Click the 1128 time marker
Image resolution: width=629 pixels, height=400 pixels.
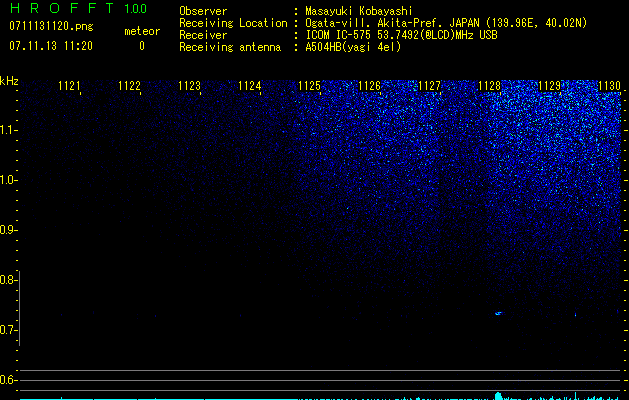tap(489, 86)
